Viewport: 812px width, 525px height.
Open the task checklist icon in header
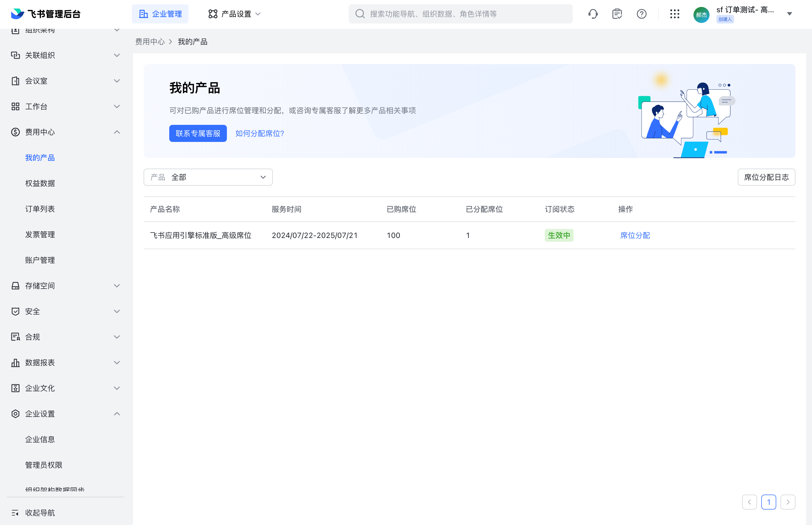pos(617,14)
